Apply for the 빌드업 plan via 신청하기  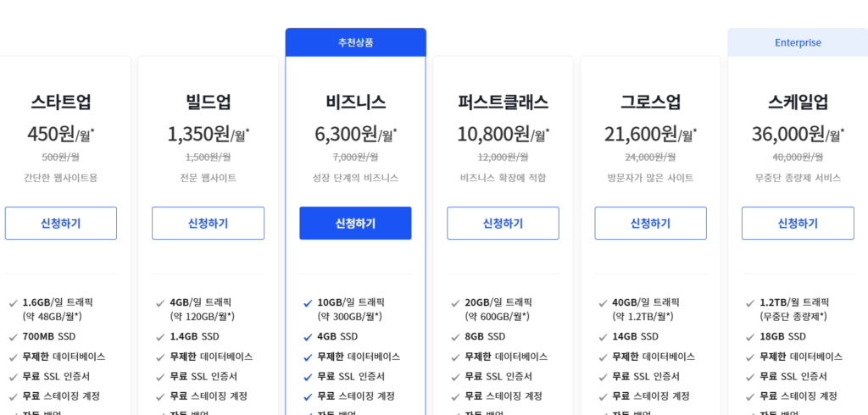[208, 224]
